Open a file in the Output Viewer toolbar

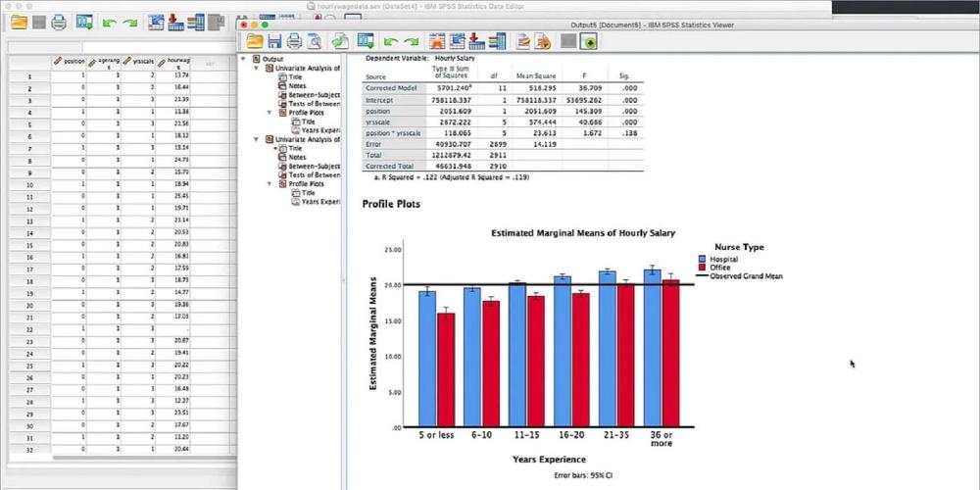255,42
